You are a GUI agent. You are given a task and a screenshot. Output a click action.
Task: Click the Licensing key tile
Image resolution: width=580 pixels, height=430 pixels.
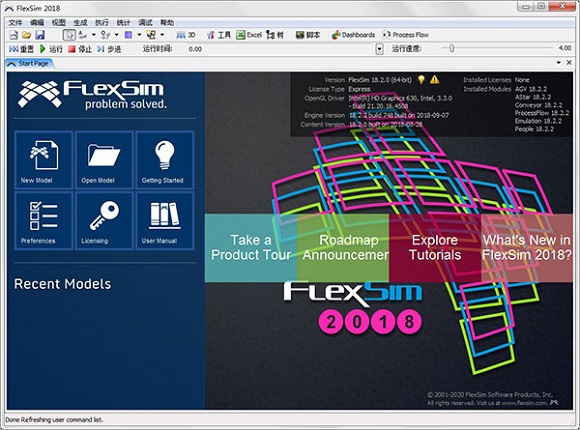104,221
